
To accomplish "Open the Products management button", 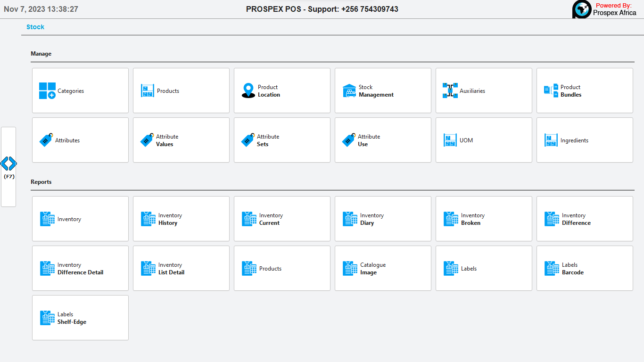I will coord(181,90).
